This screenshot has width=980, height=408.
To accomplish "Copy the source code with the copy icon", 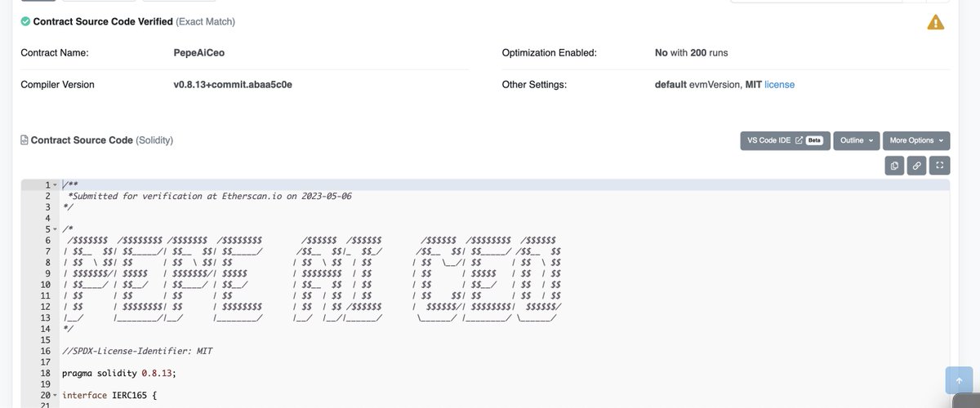I will click(895, 166).
